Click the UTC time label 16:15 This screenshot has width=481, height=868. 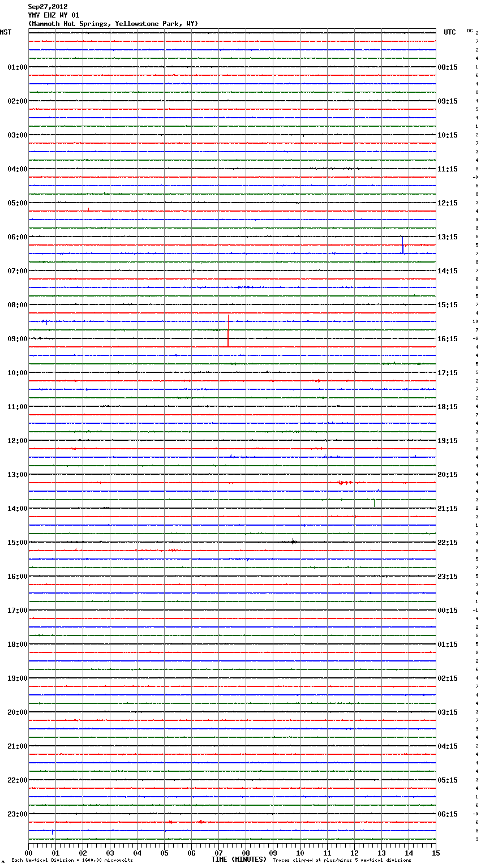[448, 339]
